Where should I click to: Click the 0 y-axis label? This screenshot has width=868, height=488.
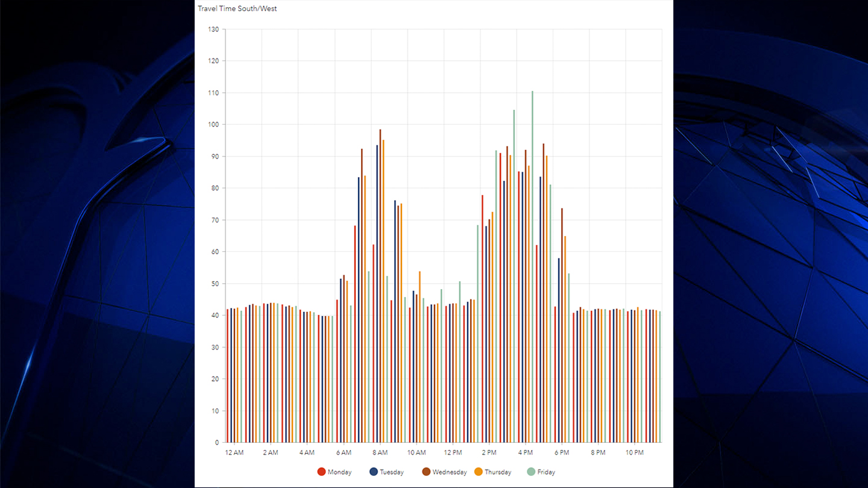click(x=217, y=443)
